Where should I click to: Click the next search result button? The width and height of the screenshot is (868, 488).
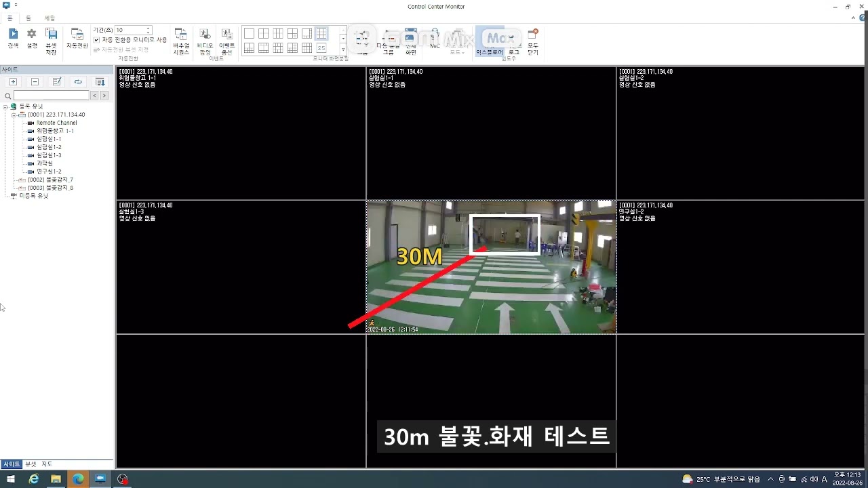(104, 96)
